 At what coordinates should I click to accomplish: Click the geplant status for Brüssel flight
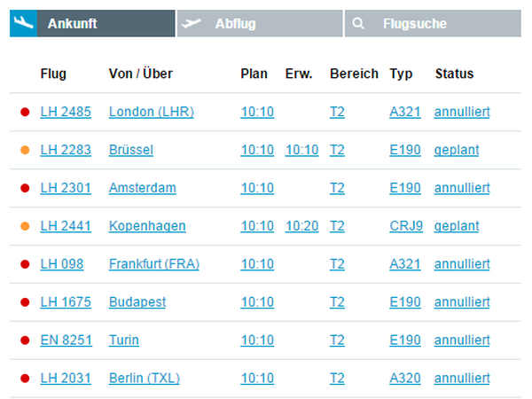pos(457,150)
